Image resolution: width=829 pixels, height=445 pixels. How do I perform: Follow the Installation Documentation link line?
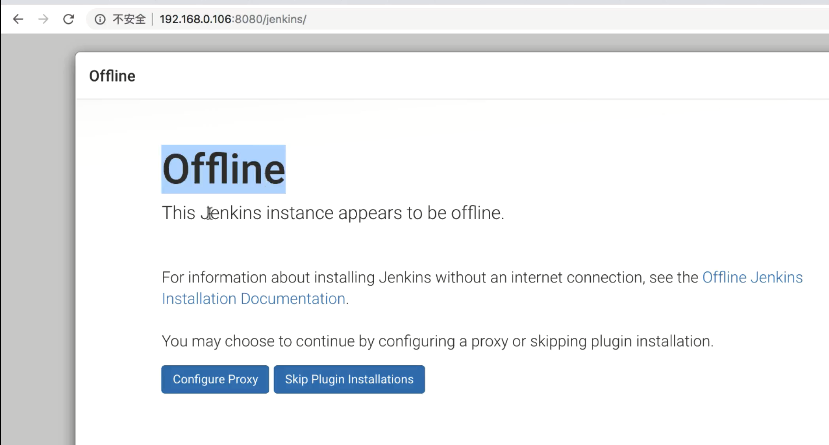253,299
